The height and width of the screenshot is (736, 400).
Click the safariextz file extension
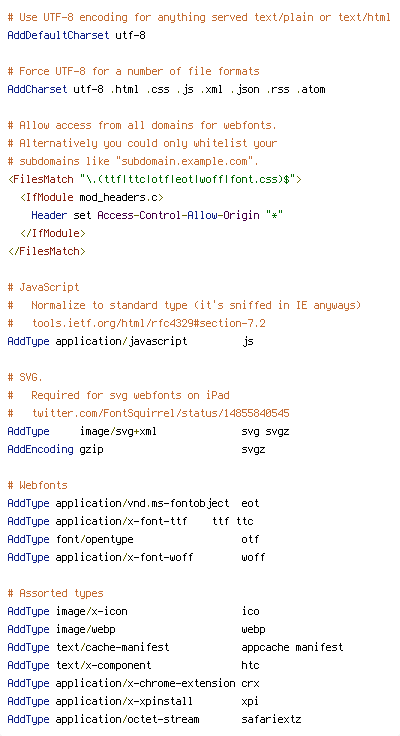pos(271,719)
